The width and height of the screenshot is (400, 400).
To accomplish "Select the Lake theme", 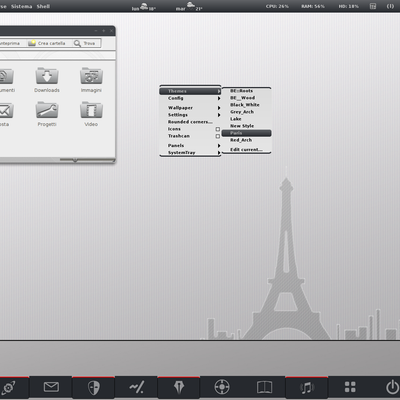I will (246, 119).
